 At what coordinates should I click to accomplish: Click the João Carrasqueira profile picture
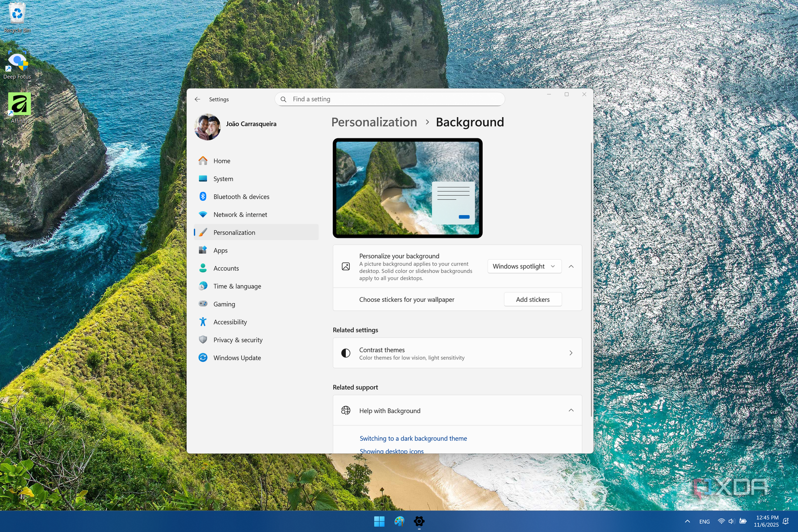coord(207,127)
